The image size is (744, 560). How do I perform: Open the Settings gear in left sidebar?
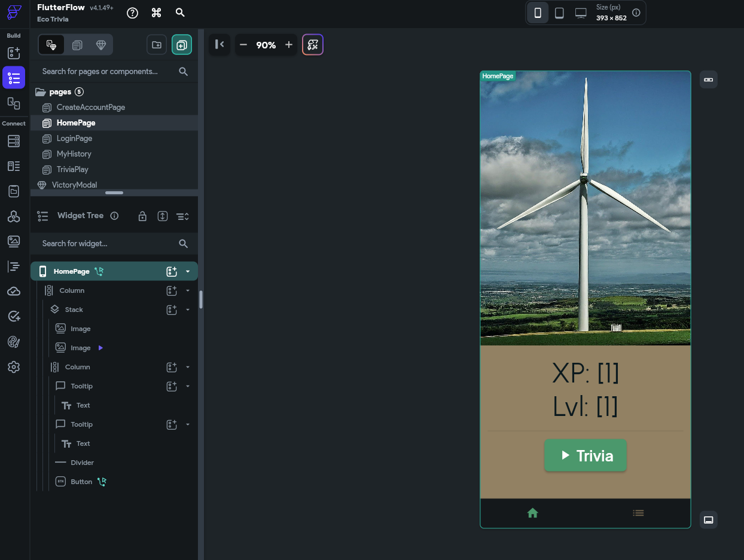tap(14, 367)
